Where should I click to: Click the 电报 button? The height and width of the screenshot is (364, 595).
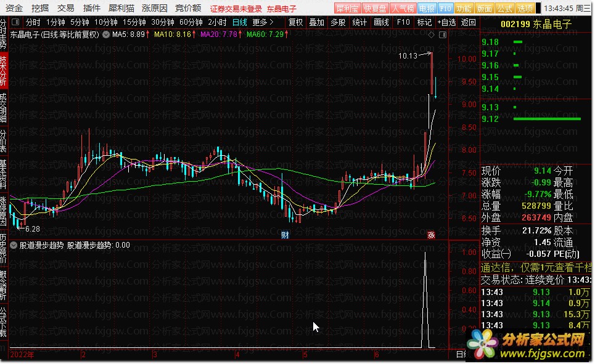[427, 9]
